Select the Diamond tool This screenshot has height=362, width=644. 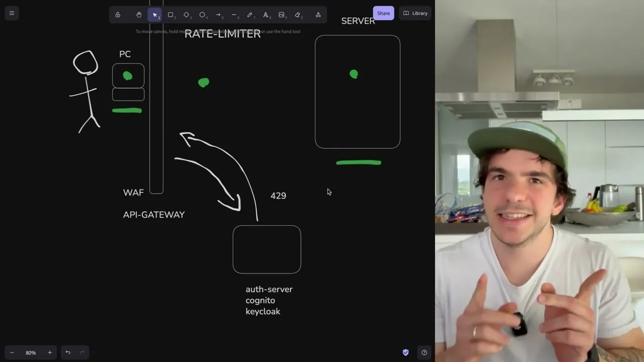[x=187, y=15]
